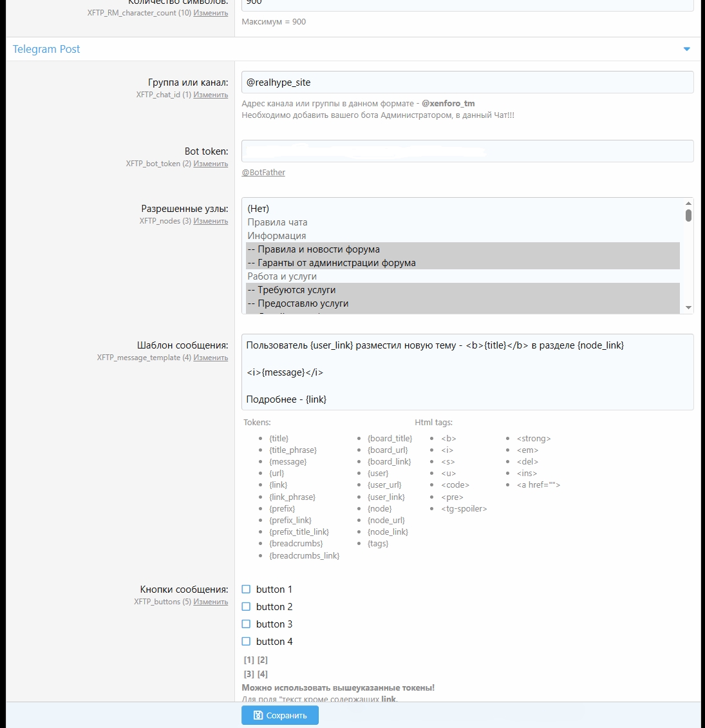Click the Group or channel input field

[x=467, y=82]
